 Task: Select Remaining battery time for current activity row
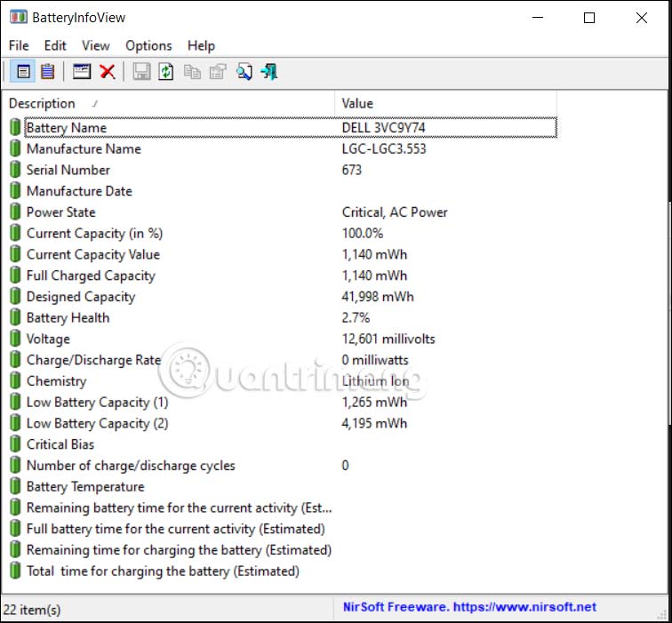[x=283, y=507]
